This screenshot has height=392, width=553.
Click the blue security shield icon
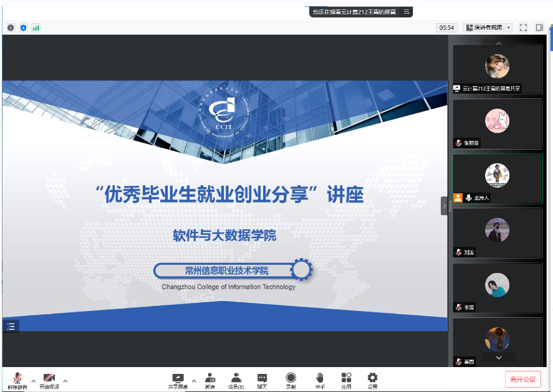coord(23,28)
